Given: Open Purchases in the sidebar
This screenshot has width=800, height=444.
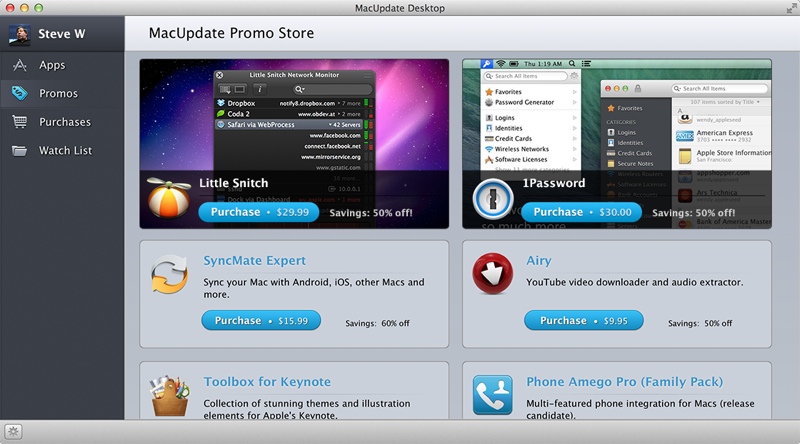Looking at the screenshot, I should pyautogui.click(x=62, y=122).
